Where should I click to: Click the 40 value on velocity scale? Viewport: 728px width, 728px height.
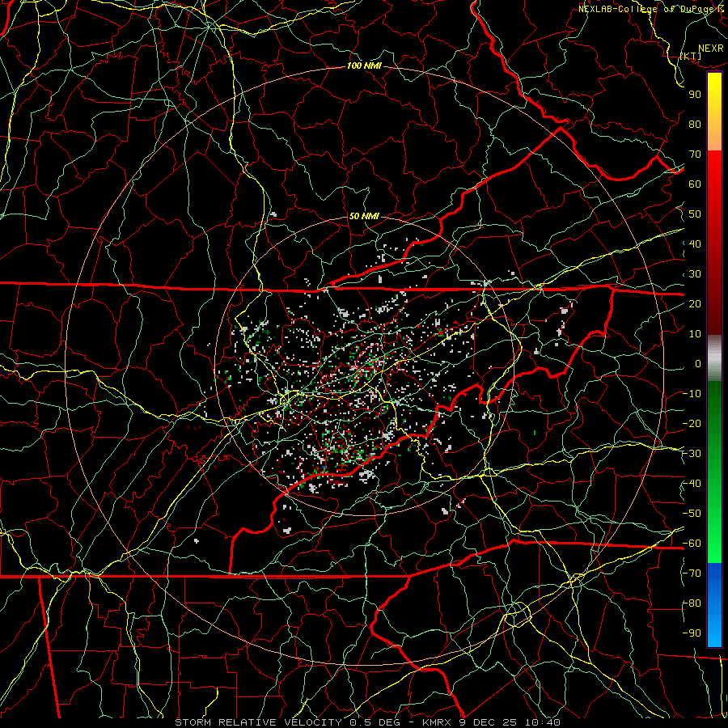click(695, 244)
